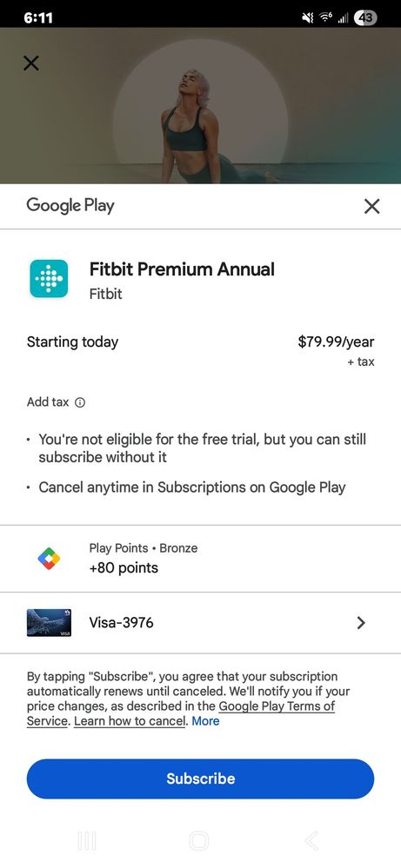
Task: Tap the Android home navigation icon
Action: pos(199,841)
